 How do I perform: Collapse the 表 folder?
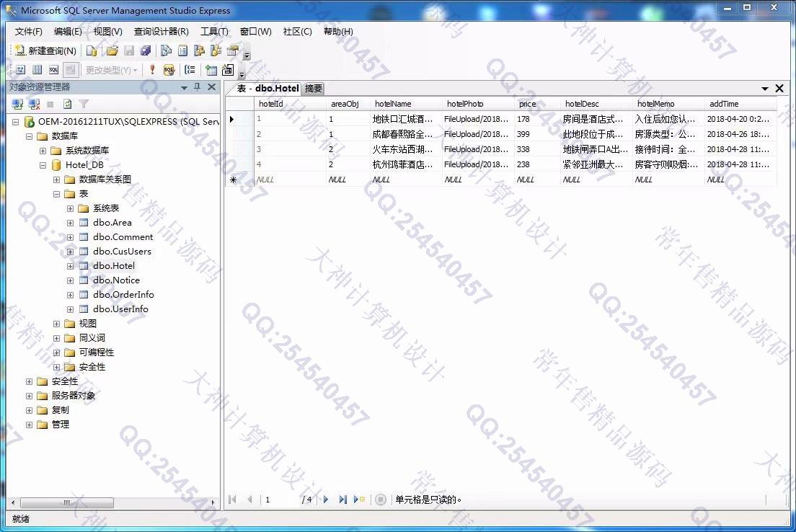(x=56, y=194)
